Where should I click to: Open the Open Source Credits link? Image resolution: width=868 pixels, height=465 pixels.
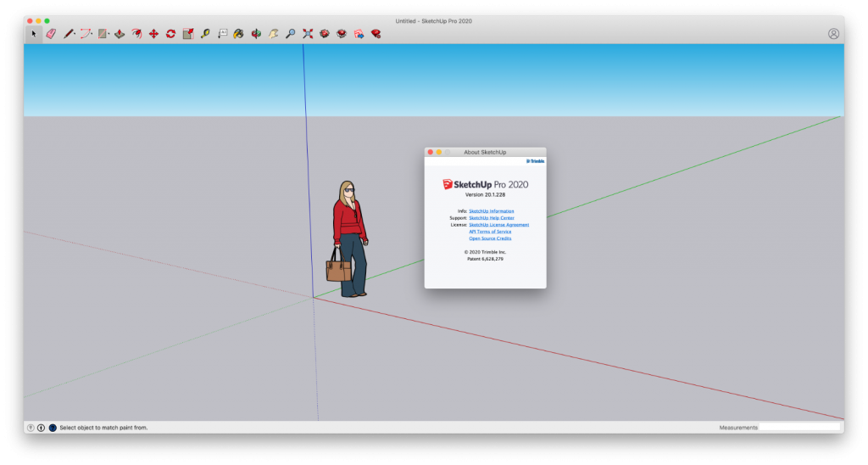tap(490, 238)
